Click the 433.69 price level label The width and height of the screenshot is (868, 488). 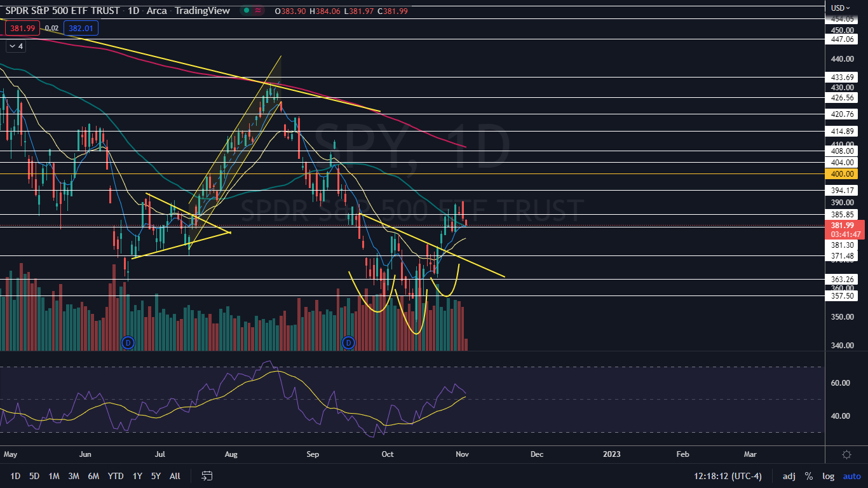842,77
